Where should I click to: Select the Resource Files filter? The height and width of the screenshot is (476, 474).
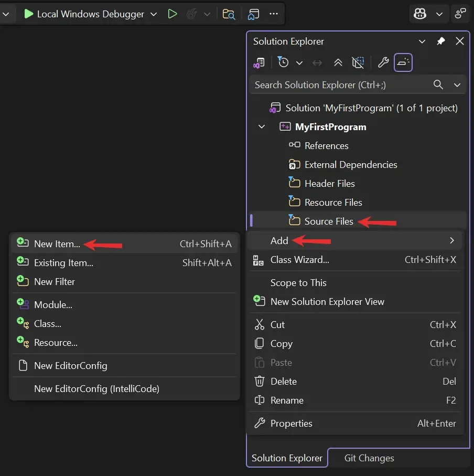click(x=333, y=202)
